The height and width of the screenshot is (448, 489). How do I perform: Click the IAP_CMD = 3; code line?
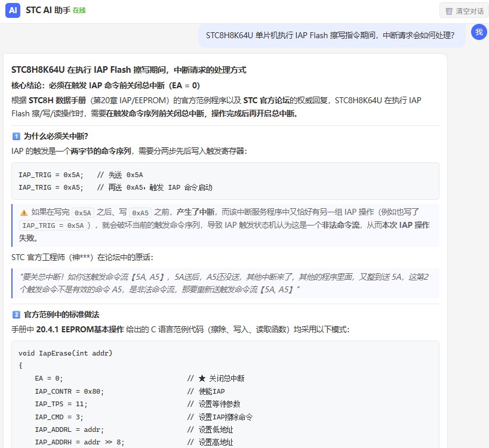point(59,417)
